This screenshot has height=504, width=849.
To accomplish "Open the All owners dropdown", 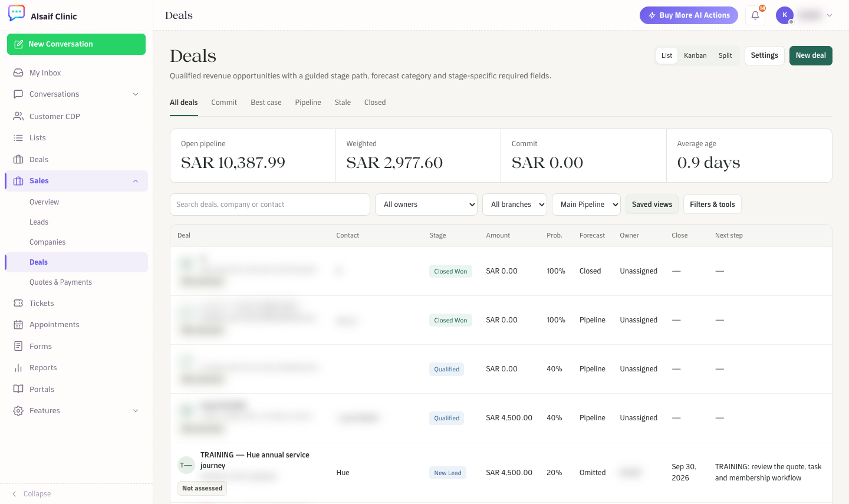I will coord(426,205).
